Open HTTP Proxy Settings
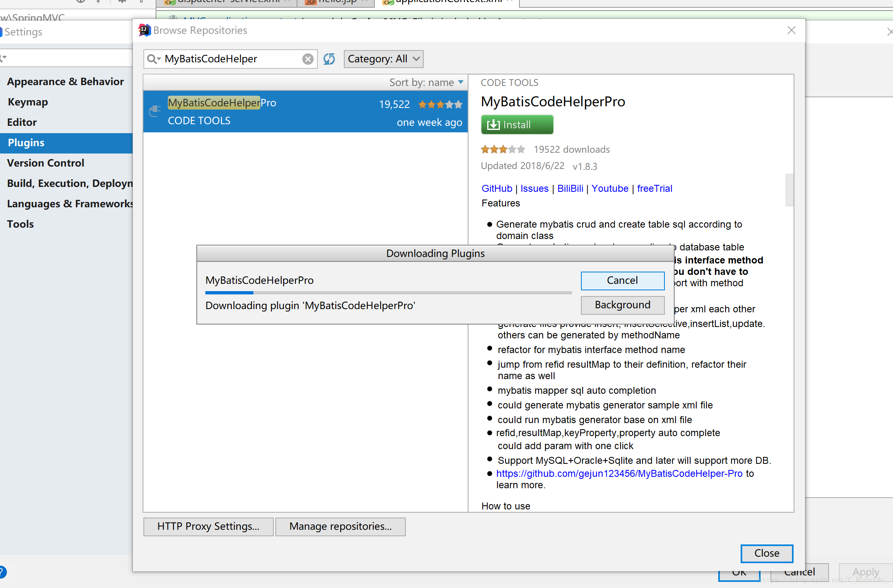This screenshot has height=588, width=893. 208,527
